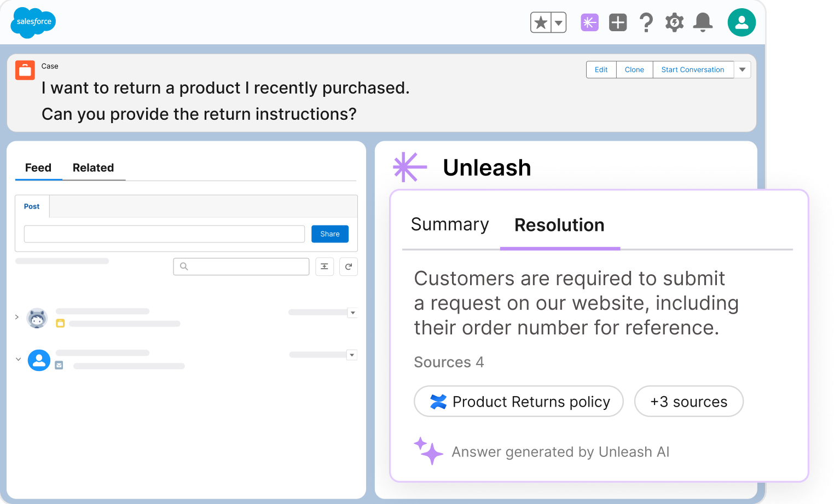Click the Clone button

pos(634,69)
